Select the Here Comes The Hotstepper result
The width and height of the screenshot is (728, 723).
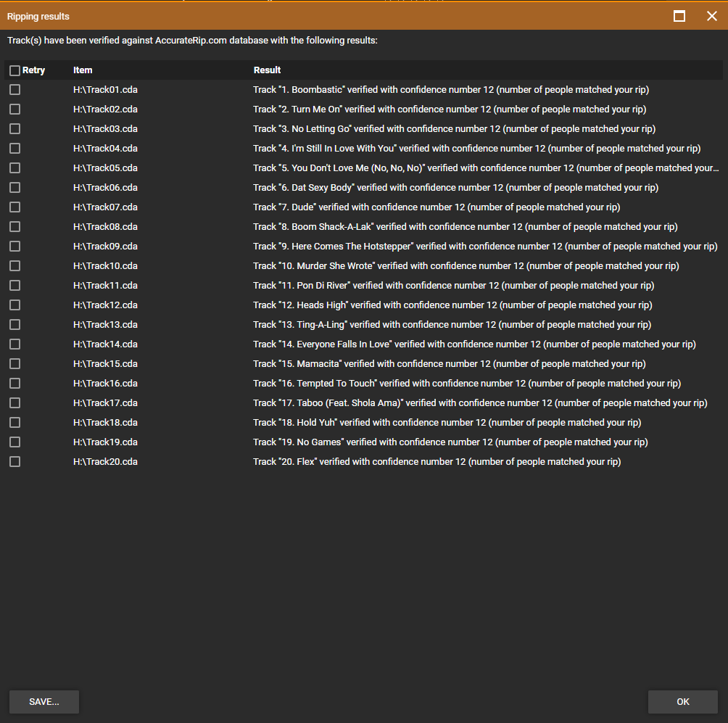coord(484,247)
